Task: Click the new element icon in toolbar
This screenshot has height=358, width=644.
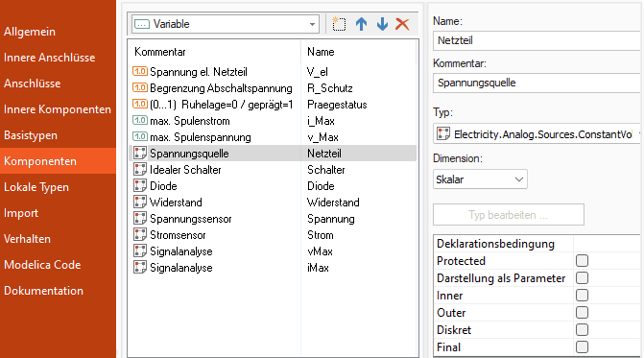Action: click(339, 24)
